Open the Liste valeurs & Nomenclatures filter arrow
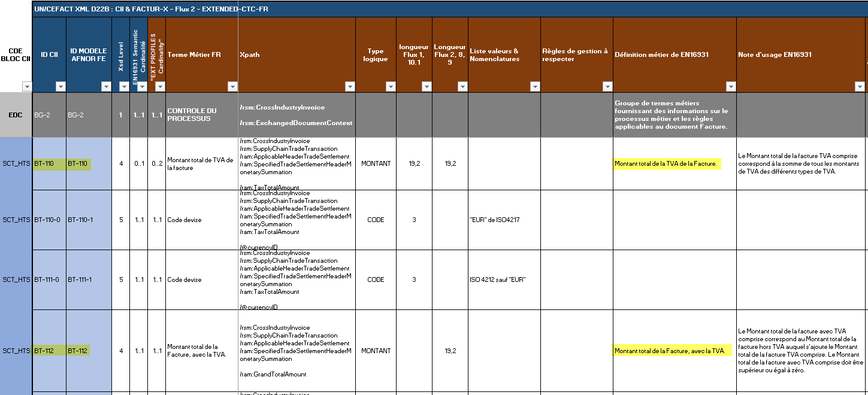This screenshot has width=868, height=395. coord(535,87)
